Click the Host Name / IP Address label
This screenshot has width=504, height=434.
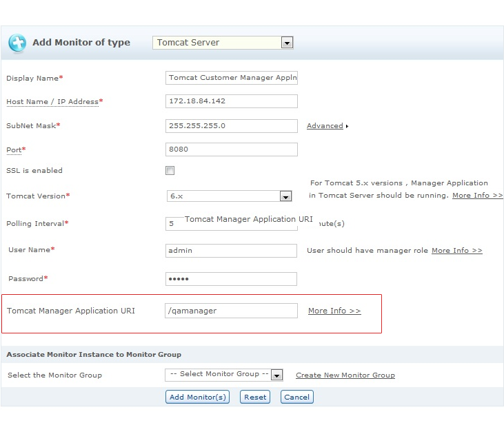(52, 102)
